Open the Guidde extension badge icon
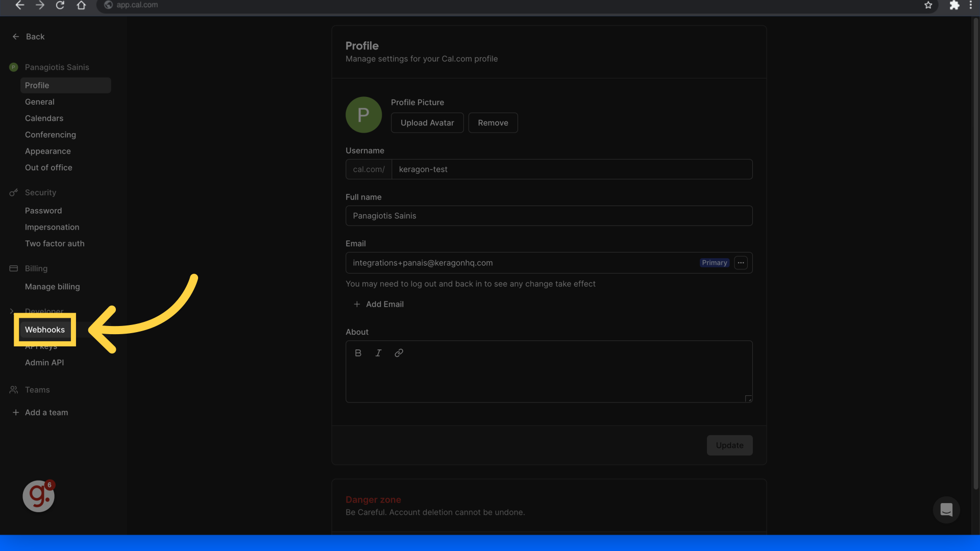The width and height of the screenshot is (980, 551). coord(38,496)
